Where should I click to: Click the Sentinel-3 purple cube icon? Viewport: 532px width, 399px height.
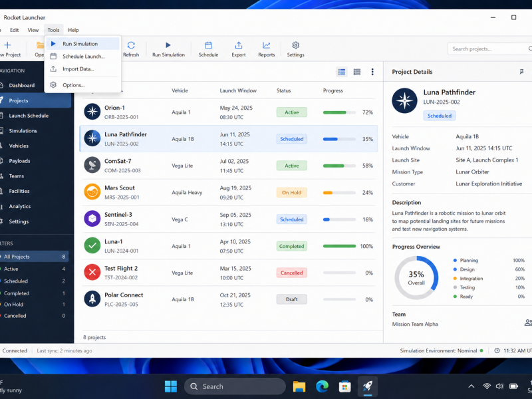point(92,219)
